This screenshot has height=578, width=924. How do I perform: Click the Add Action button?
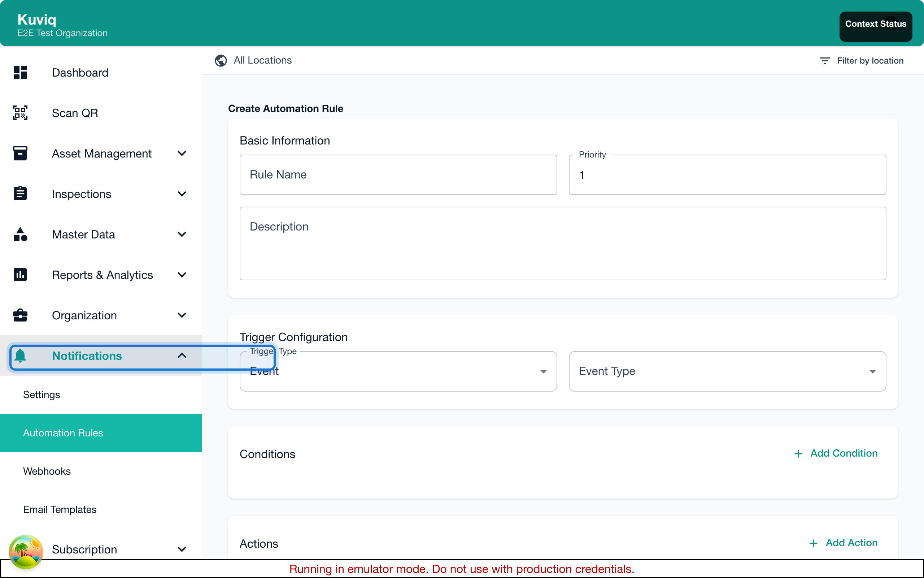843,543
